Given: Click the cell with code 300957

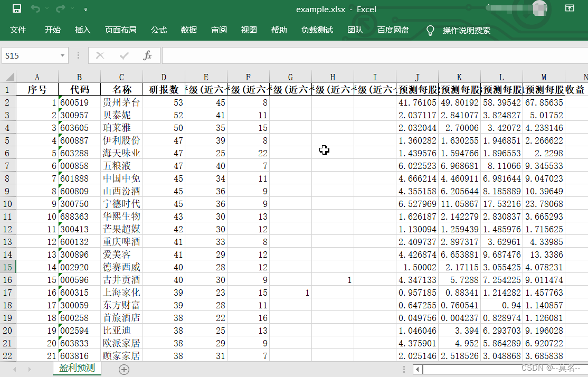Looking at the screenshot, I should click(80, 115).
